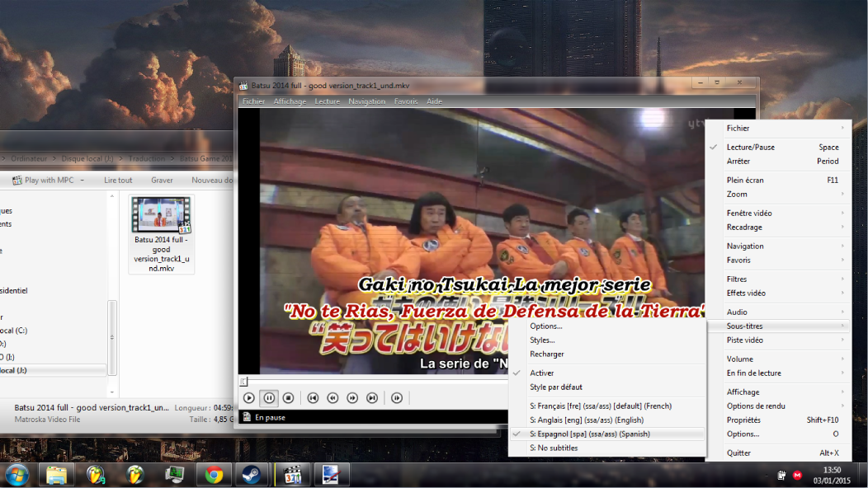Click Disque local (J:) in the breadcrumb

coord(87,159)
